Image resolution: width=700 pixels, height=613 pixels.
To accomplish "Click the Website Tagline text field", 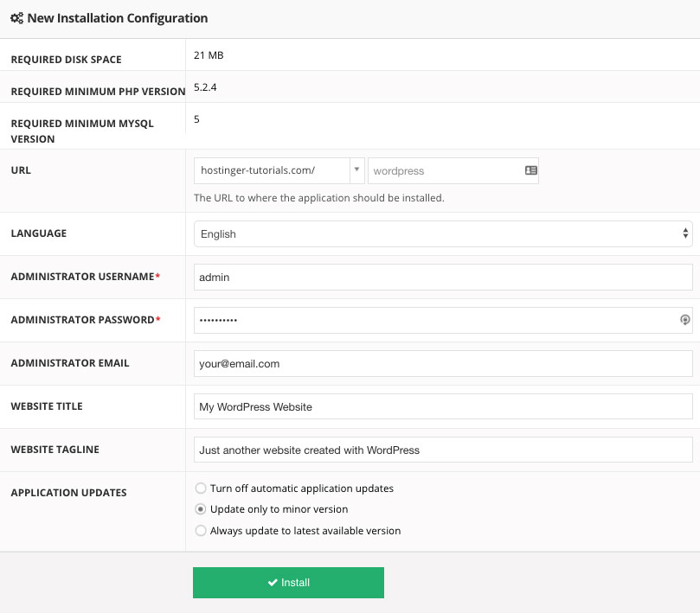I will 443,450.
